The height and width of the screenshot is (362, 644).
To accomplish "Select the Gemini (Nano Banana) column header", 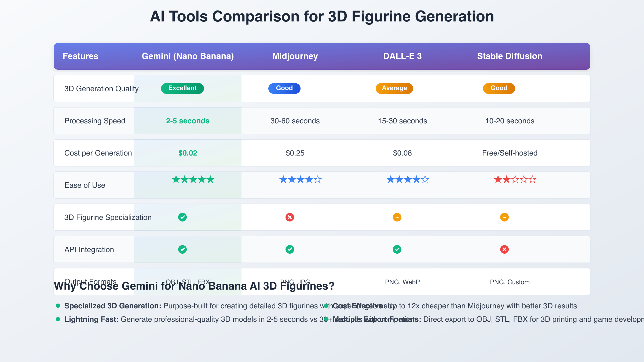I will [188, 56].
